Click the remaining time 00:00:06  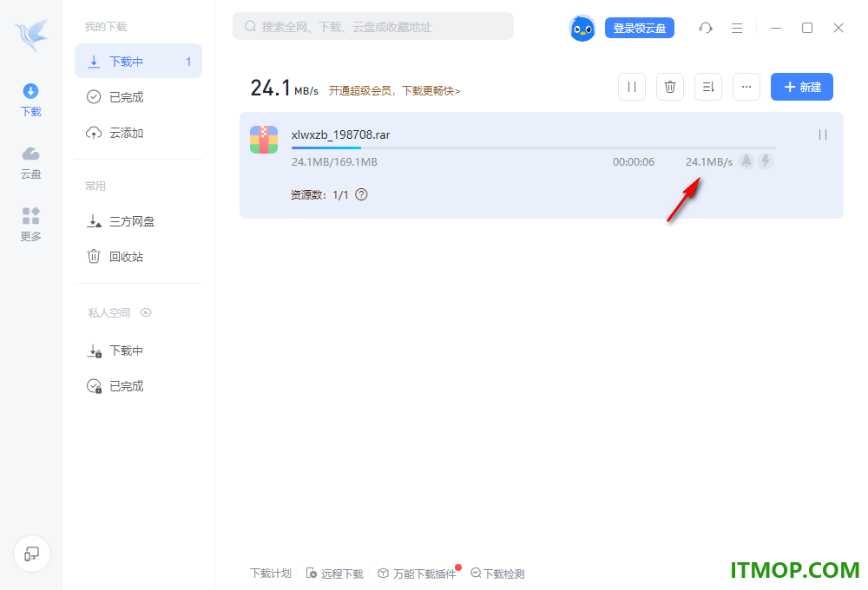click(x=634, y=162)
